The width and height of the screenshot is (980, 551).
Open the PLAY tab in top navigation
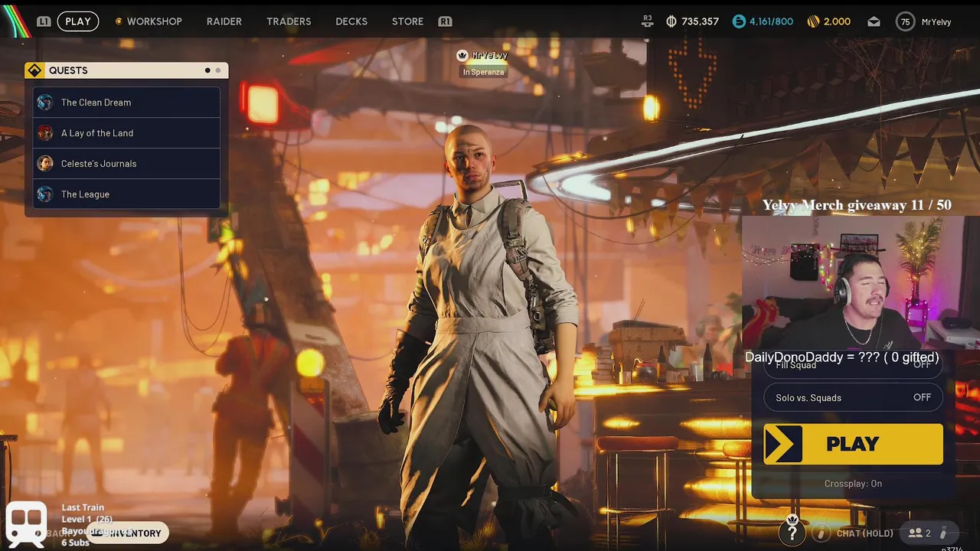click(x=78, y=21)
